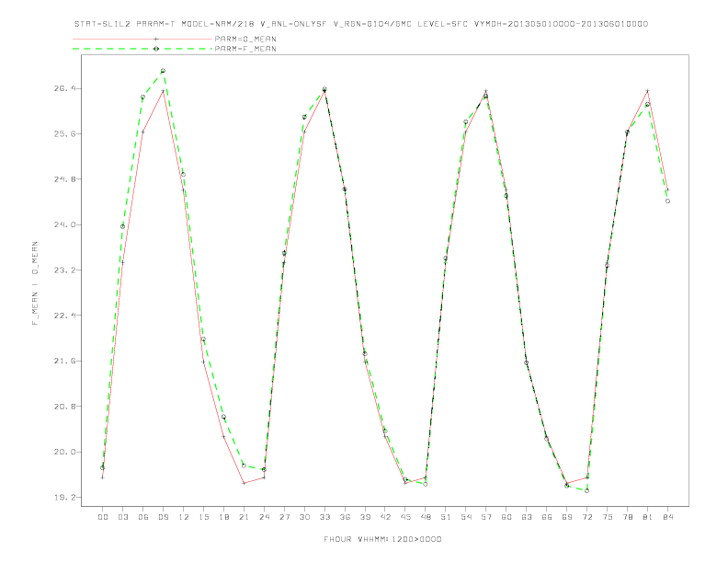
Task: Click the green dashed F_MEAN legend line sample
Action: 142,49
